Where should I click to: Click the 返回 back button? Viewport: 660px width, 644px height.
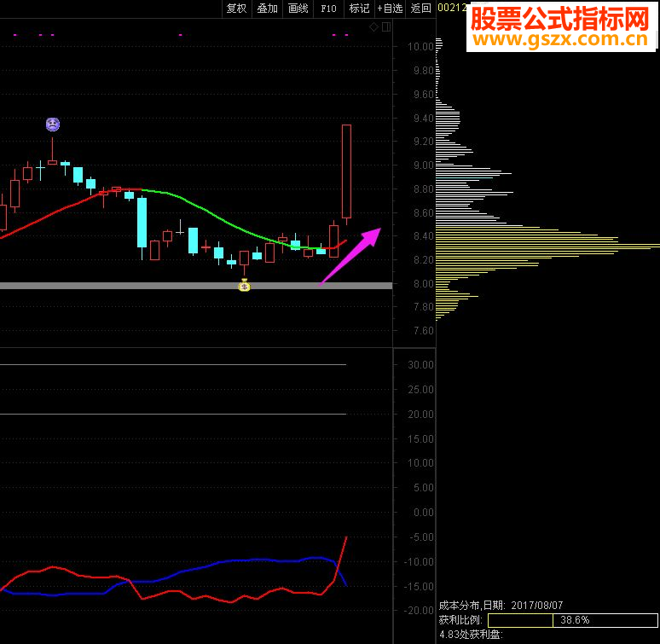point(421,9)
